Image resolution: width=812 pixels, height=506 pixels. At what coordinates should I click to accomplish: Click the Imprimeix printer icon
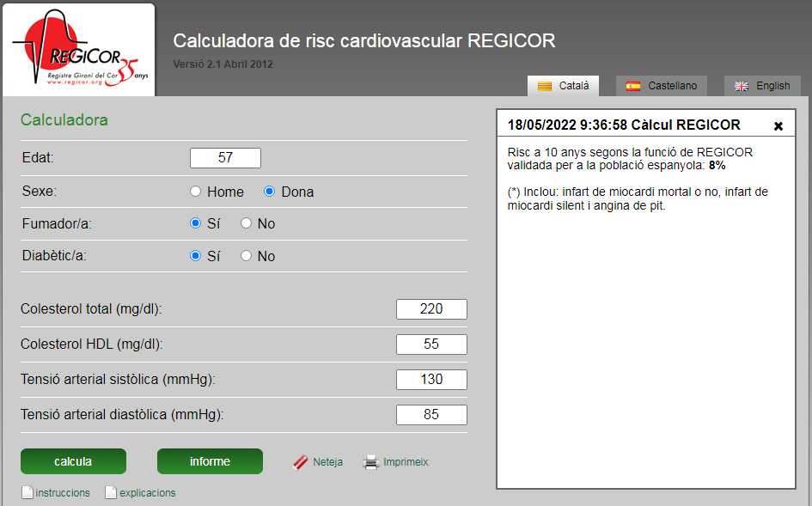click(x=370, y=462)
